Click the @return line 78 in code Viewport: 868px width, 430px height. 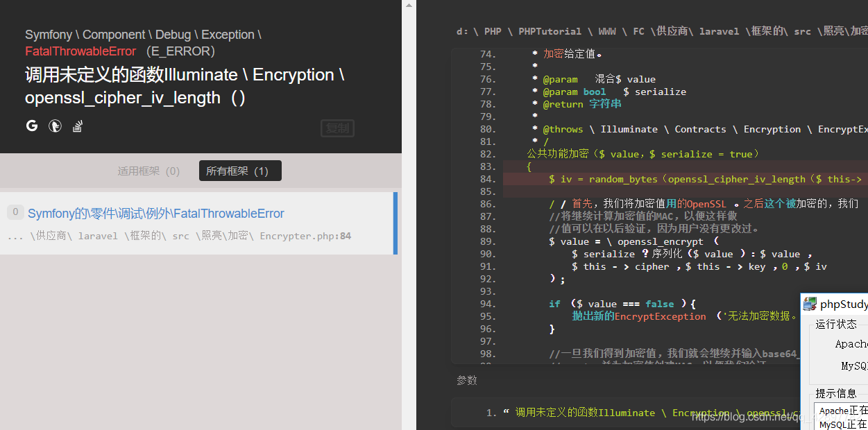pos(577,104)
